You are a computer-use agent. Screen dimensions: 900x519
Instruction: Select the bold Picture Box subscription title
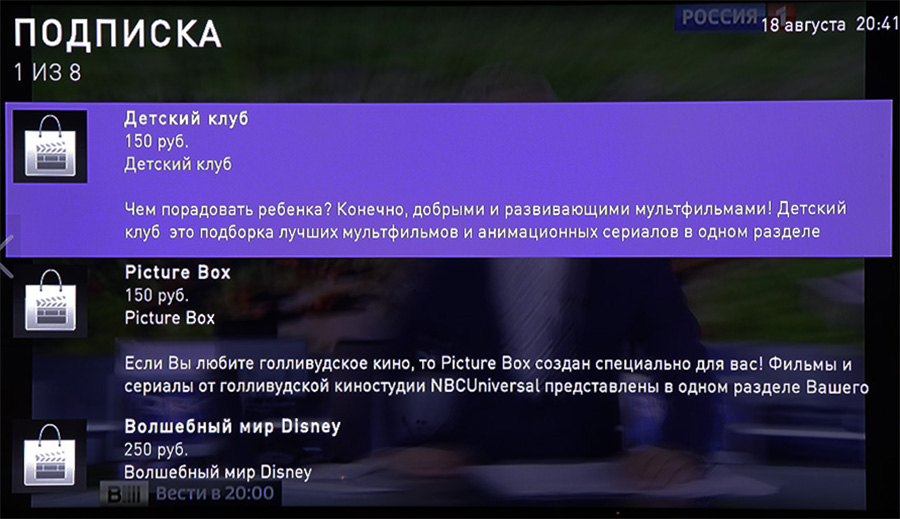click(177, 272)
